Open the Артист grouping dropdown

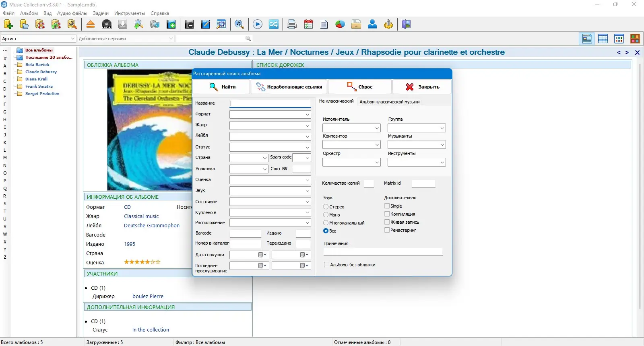coord(38,39)
